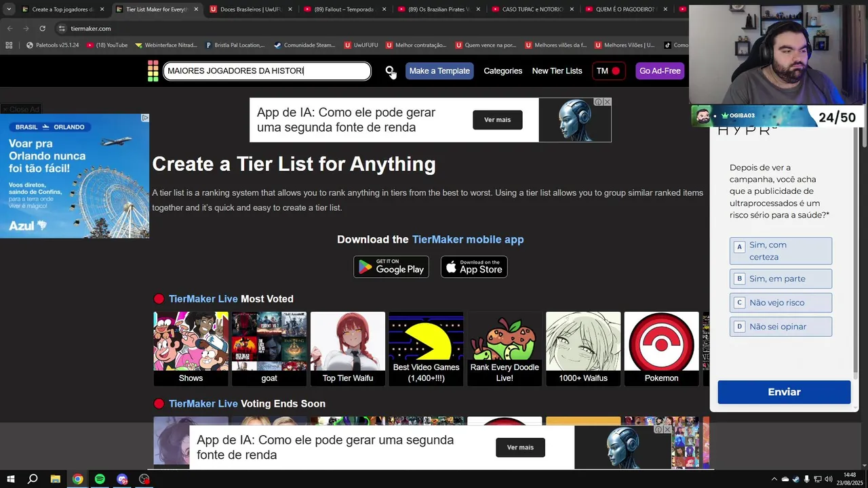Close the Doces Brasileiros tab
Viewport: 868px width, 488px height.
click(x=290, y=9)
